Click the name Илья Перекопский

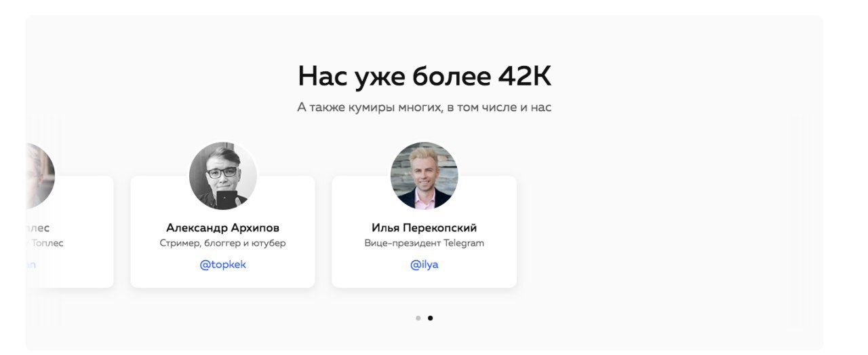[x=425, y=228]
